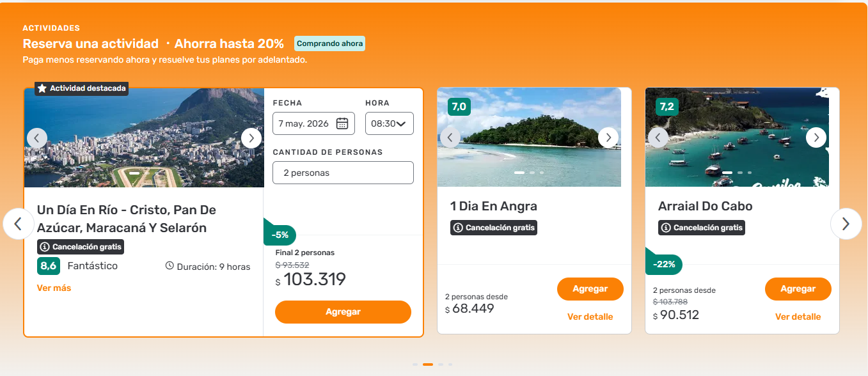The height and width of the screenshot is (376, 868).
Task: Show previous photo of Río tour
Action: tap(37, 137)
